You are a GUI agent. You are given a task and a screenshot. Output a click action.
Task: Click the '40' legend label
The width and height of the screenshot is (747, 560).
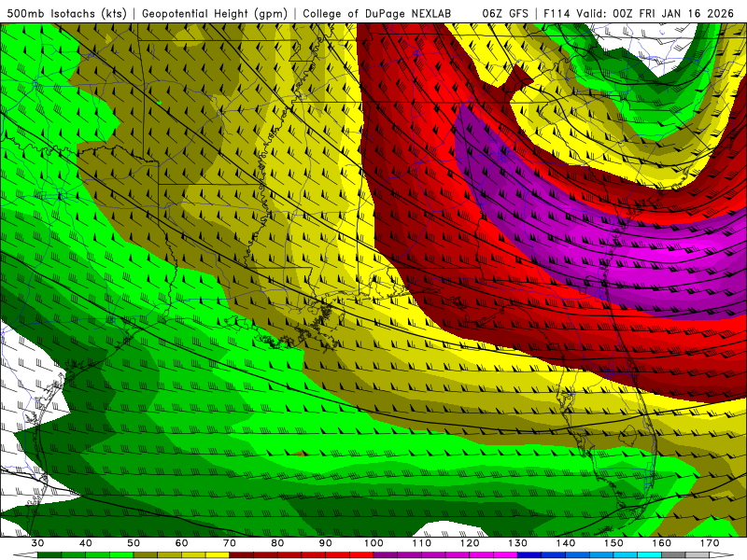pyautogui.click(x=86, y=543)
